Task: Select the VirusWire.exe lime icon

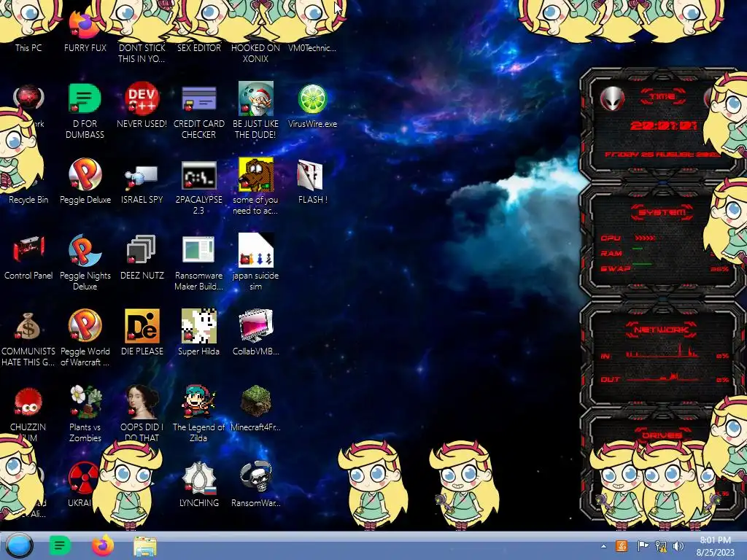Action: (x=312, y=98)
